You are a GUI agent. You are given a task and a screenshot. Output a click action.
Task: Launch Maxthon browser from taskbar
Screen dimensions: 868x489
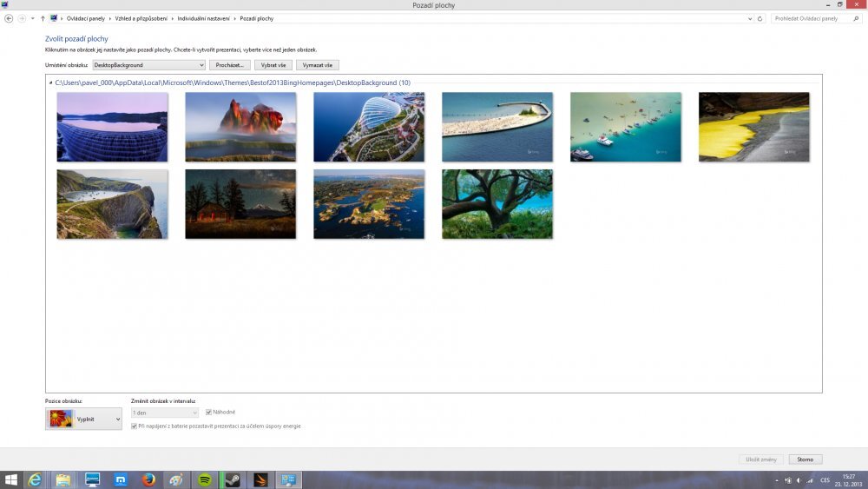pos(120,479)
